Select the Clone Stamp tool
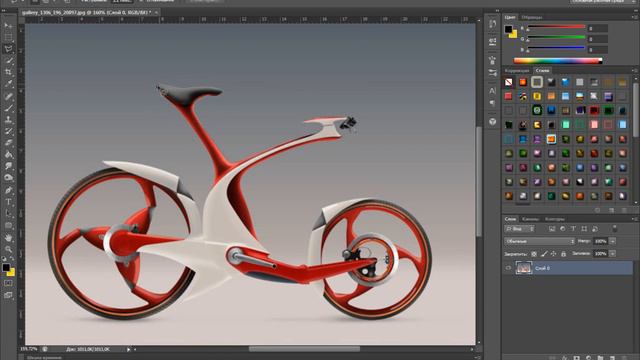The image size is (640, 360). pyautogui.click(x=8, y=120)
